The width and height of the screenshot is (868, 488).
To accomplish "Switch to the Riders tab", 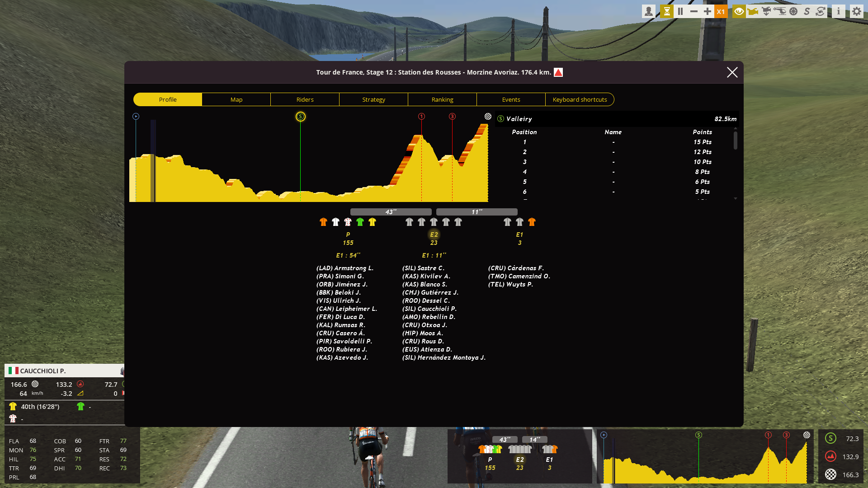I will click(x=305, y=99).
